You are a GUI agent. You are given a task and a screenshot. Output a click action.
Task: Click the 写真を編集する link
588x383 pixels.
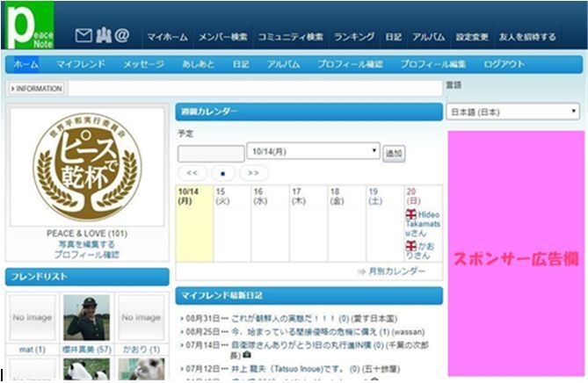click(86, 244)
